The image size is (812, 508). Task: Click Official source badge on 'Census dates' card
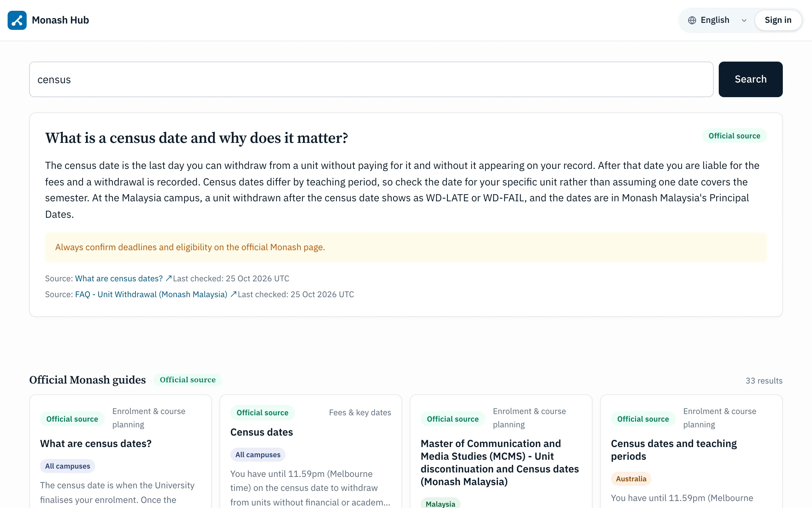(x=262, y=412)
